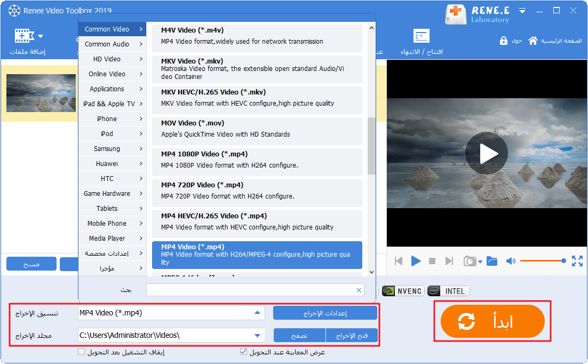This screenshot has height=364, width=588.
Task: Skip to previous in player controls
Action: click(399, 261)
